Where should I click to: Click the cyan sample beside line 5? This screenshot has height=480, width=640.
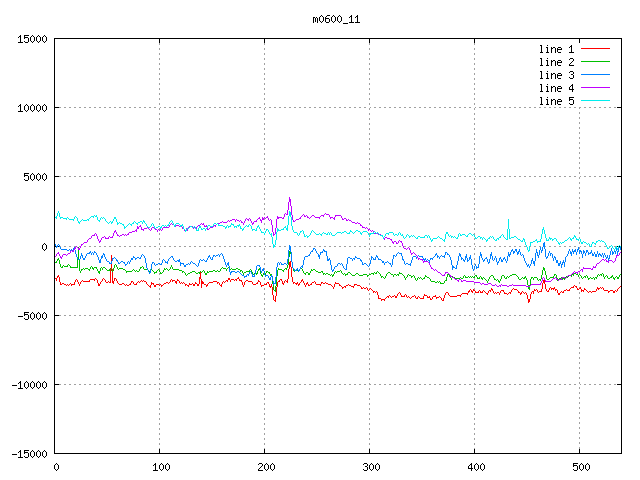click(x=595, y=100)
